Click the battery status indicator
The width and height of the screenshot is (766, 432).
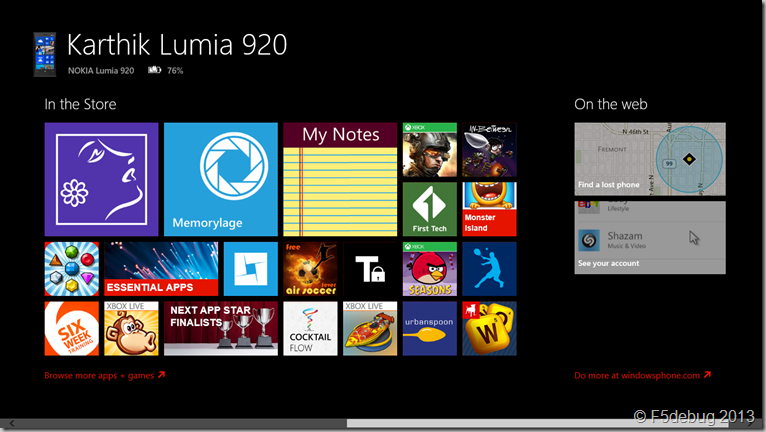[154, 71]
